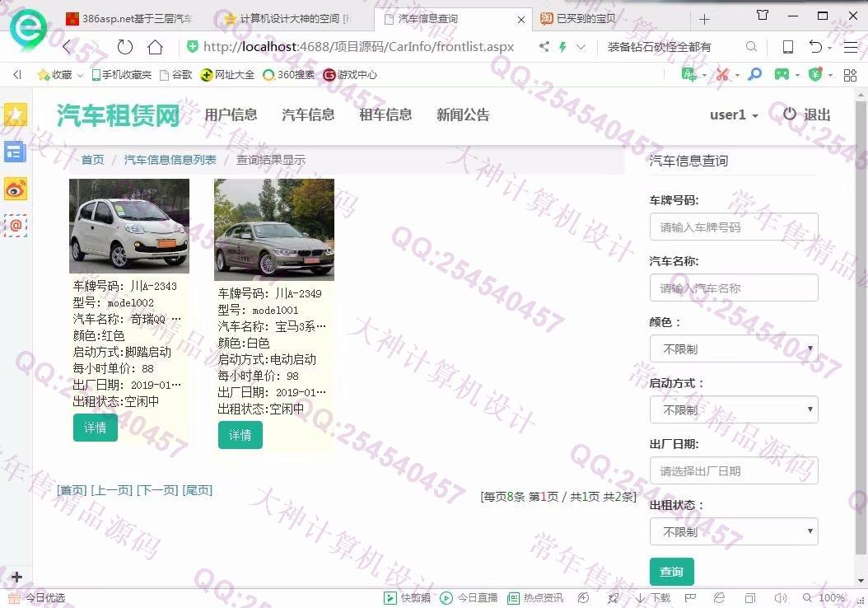
Task: Expand the screenshot tool dropdown arrow
Action: click(737, 75)
